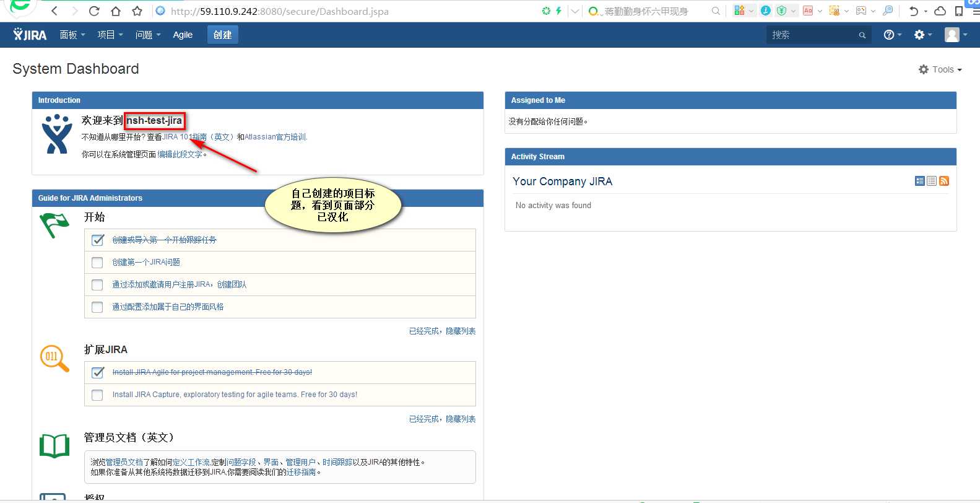Click the cloud sync icon
This screenshot has height=503, width=980.
940,11
